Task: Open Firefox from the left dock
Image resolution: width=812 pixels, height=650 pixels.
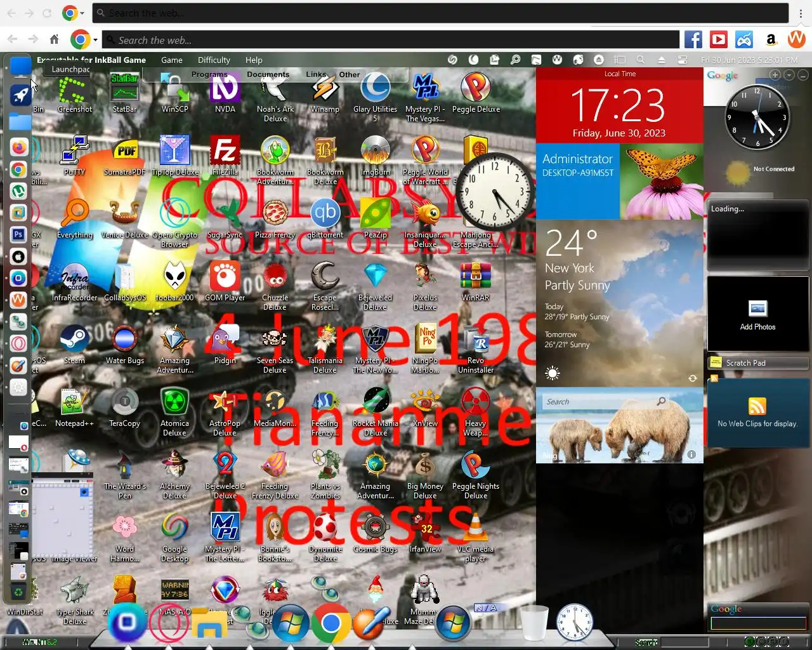Action: (x=19, y=148)
